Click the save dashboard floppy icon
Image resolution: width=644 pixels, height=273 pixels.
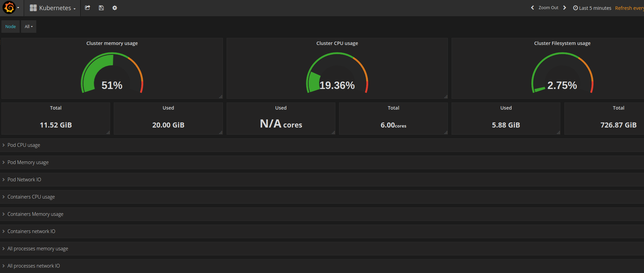[101, 8]
